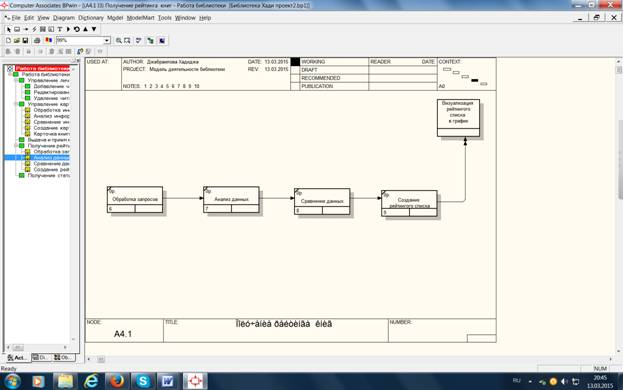Viewport: 623px width, 390px height.
Task: Open the color palette editor icon
Action: coord(48,41)
